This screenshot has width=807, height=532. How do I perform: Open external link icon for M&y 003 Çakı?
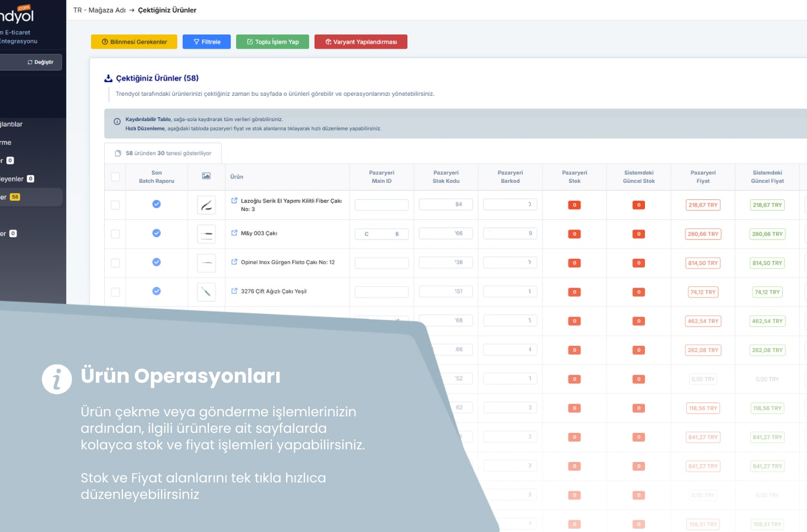[x=234, y=233]
